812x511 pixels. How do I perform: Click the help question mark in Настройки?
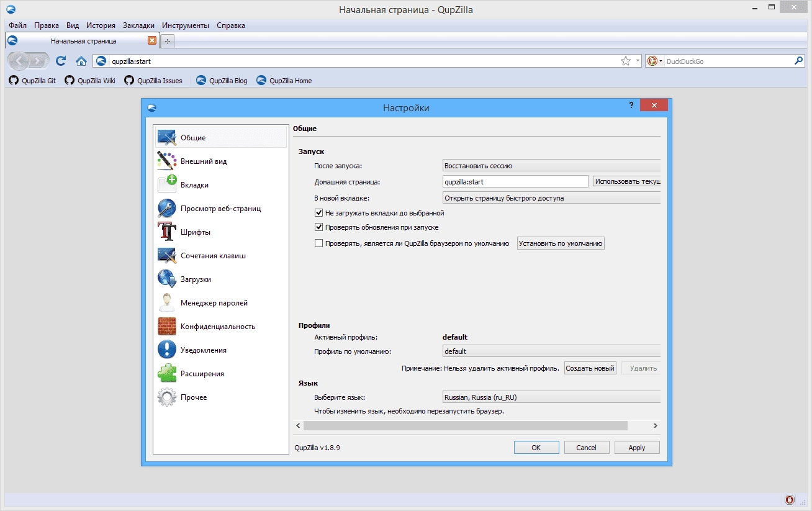point(631,105)
